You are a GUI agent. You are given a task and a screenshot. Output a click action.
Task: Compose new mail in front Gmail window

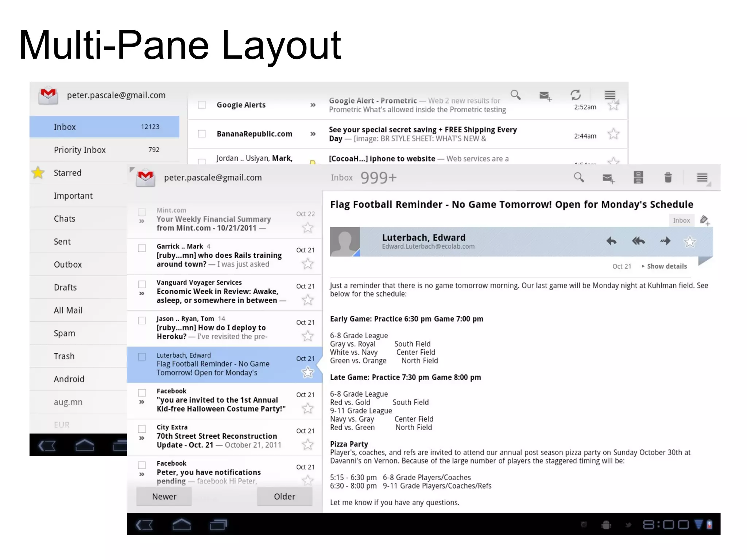(x=608, y=178)
